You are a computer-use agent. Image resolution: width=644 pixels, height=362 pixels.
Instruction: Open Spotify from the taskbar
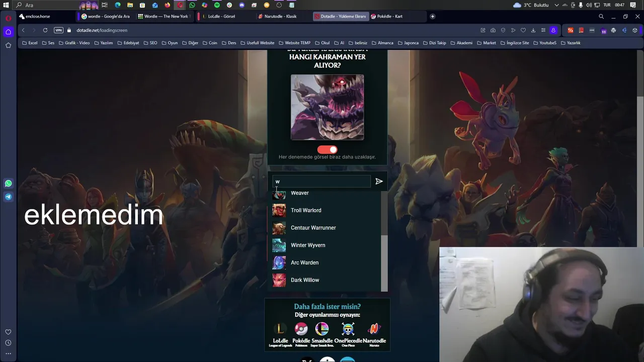click(217, 5)
